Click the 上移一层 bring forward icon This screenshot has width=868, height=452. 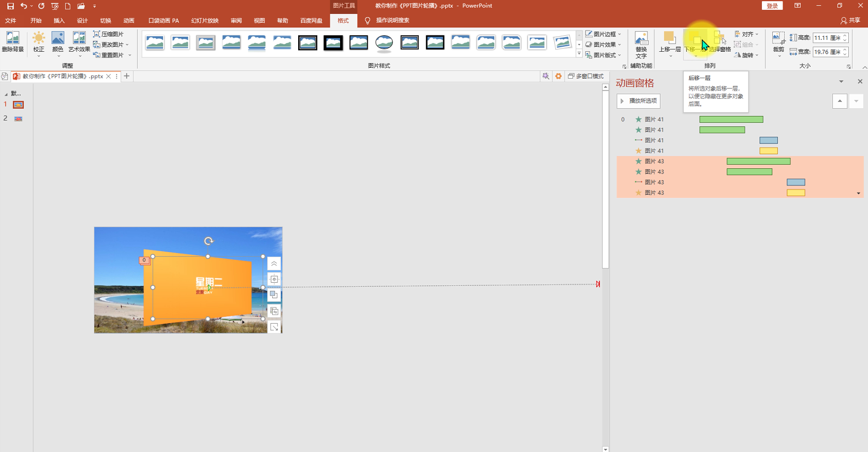tap(670, 43)
